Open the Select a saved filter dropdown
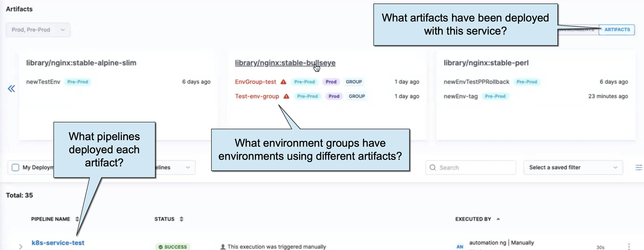 [x=573, y=167]
